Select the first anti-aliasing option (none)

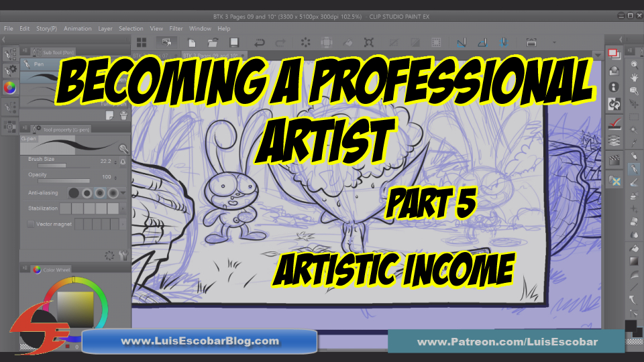74,193
